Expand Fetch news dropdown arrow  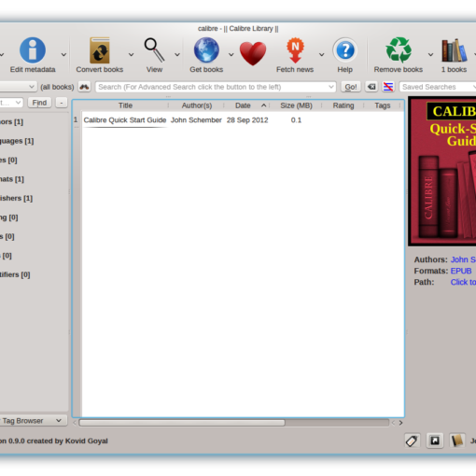click(321, 55)
